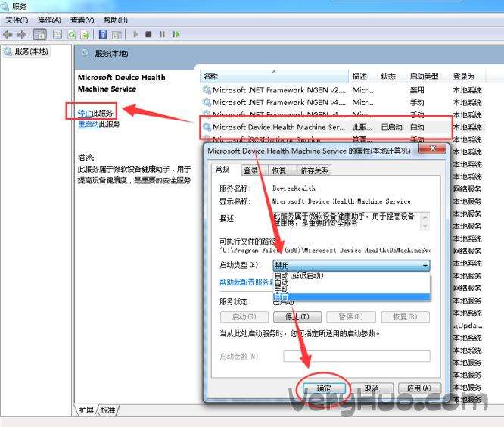The height and width of the screenshot is (427, 504).
Task: Click the 恢复(R) button in dialog
Action: 406,316
